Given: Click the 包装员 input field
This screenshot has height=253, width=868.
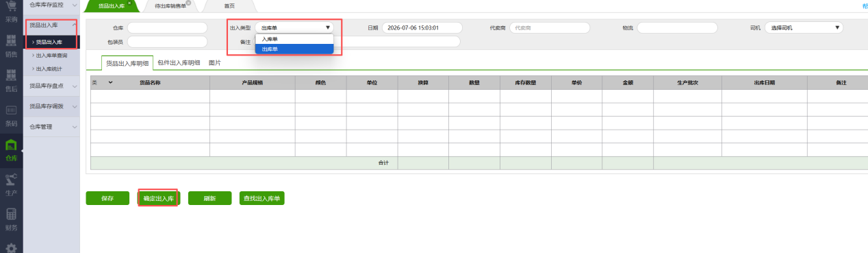Looking at the screenshot, I should click(x=167, y=42).
